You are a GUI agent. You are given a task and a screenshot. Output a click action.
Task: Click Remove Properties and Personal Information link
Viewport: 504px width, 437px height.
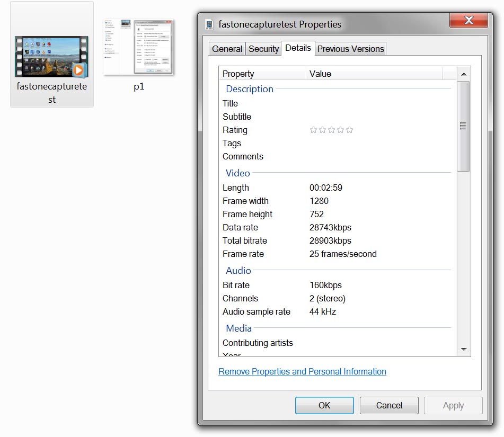(302, 371)
